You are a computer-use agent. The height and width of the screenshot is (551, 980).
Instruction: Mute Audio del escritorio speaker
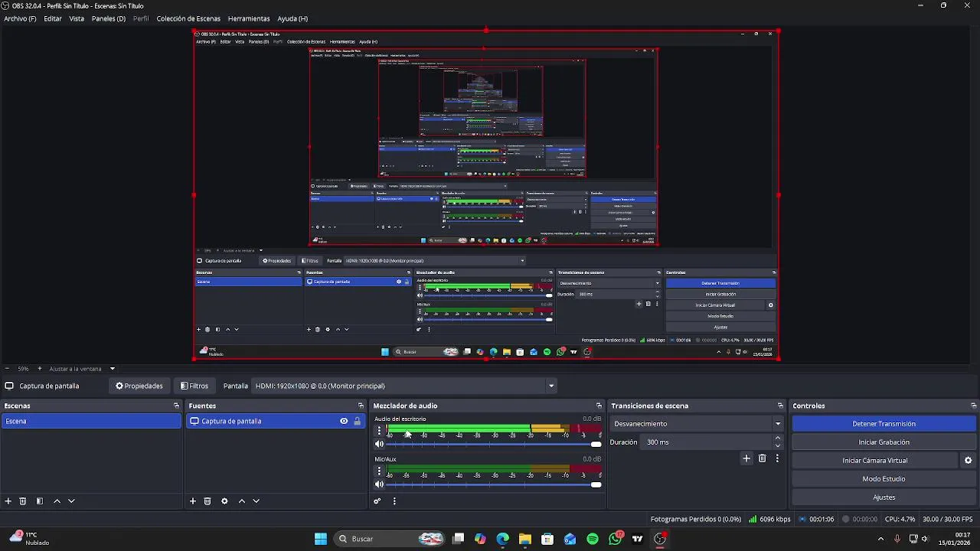(379, 444)
